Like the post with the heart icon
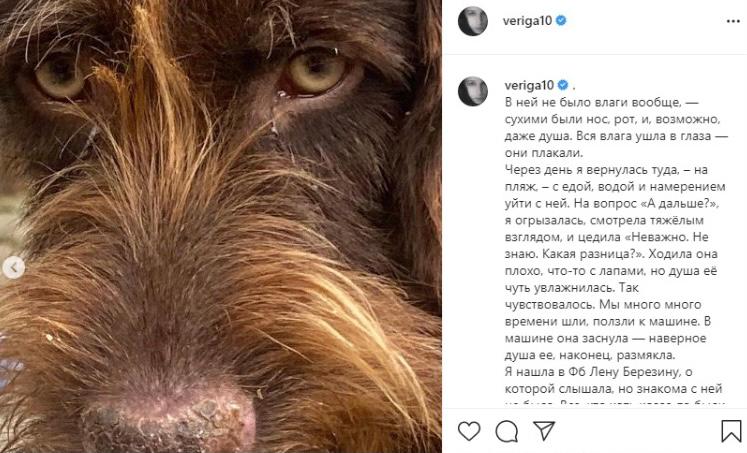Screen dimensions: 747x453 (x=468, y=431)
